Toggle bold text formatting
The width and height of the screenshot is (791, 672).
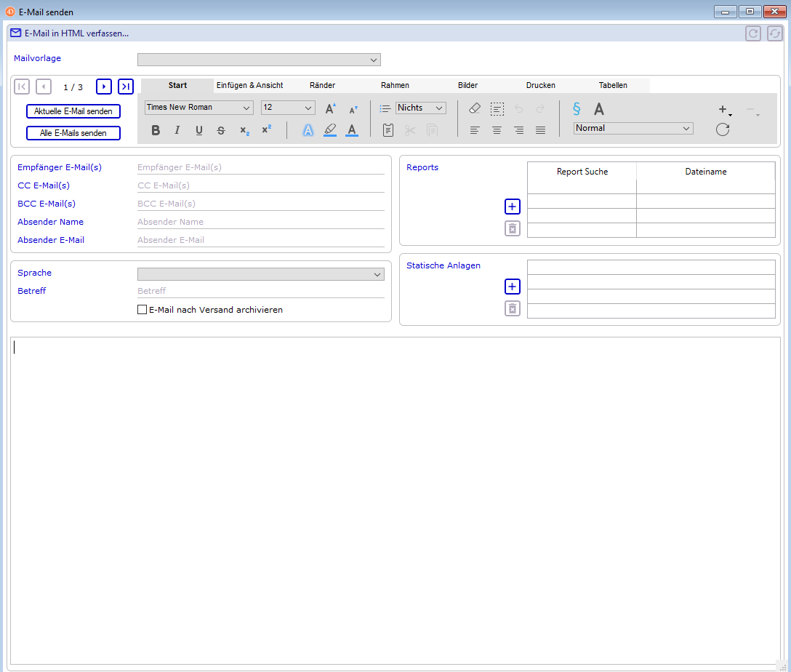156,131
